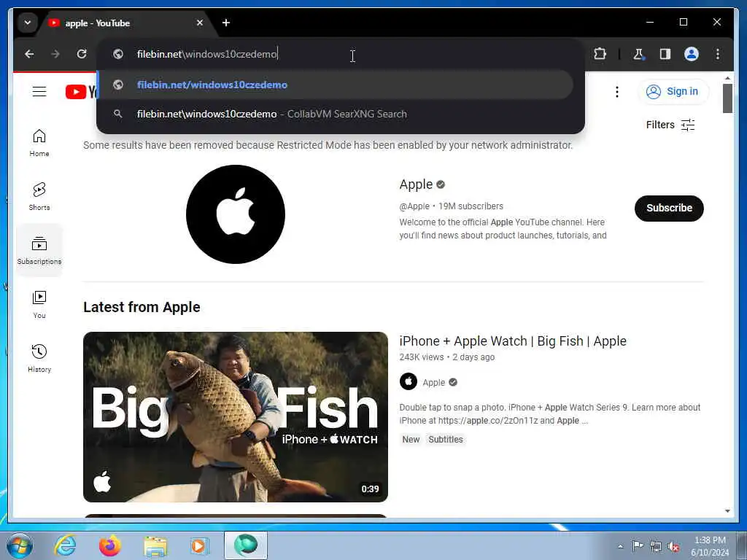This screenshot has width=747, height=560.
Task: Click the New badge
Action: (x=411, y=440)
